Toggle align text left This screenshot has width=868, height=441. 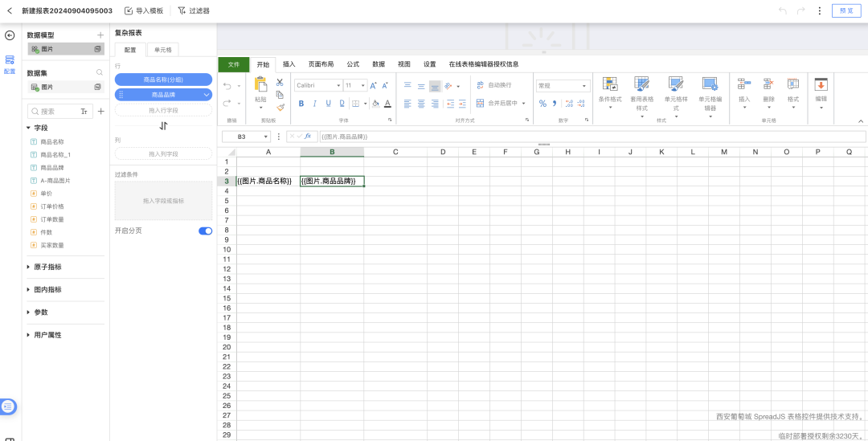(x=407, y=104)
